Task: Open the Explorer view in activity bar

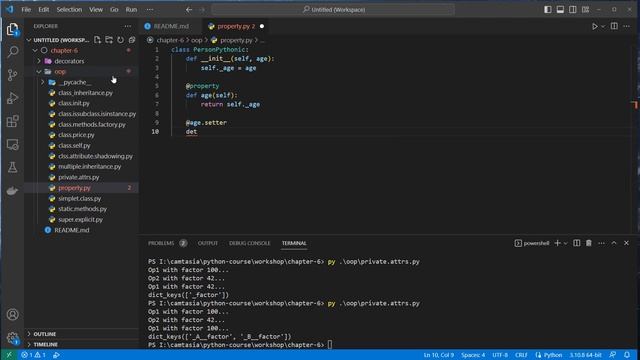Action: point(13,29)
